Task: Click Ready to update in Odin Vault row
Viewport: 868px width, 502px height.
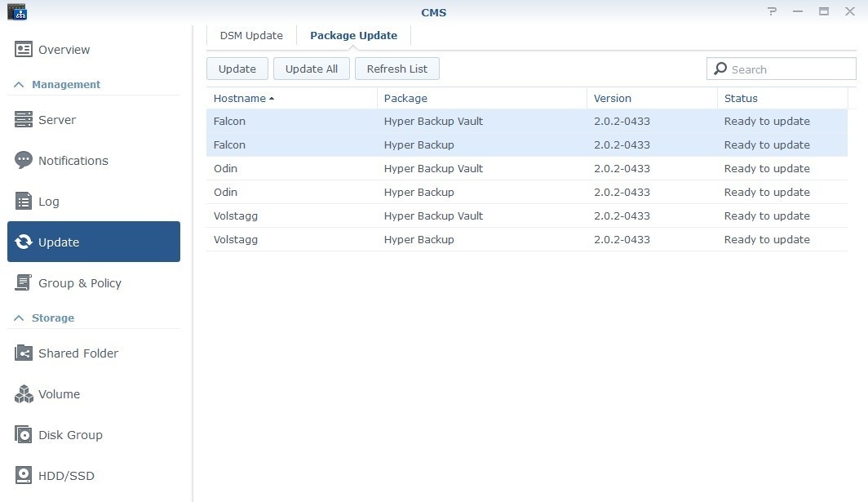Action: (x=767, y=168)
